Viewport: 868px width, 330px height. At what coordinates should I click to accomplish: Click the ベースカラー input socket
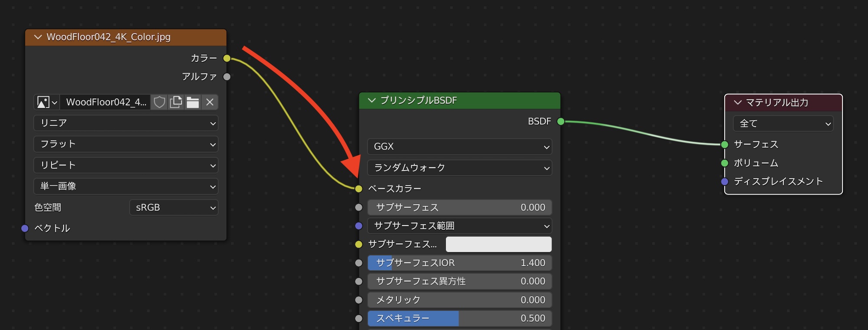pyautogui.click(x=358, y=189)
